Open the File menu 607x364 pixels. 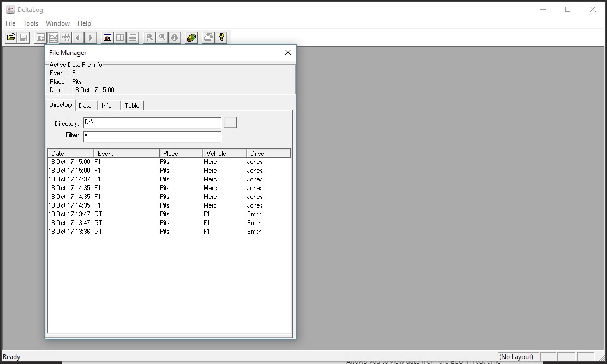(x=10, y=23)
